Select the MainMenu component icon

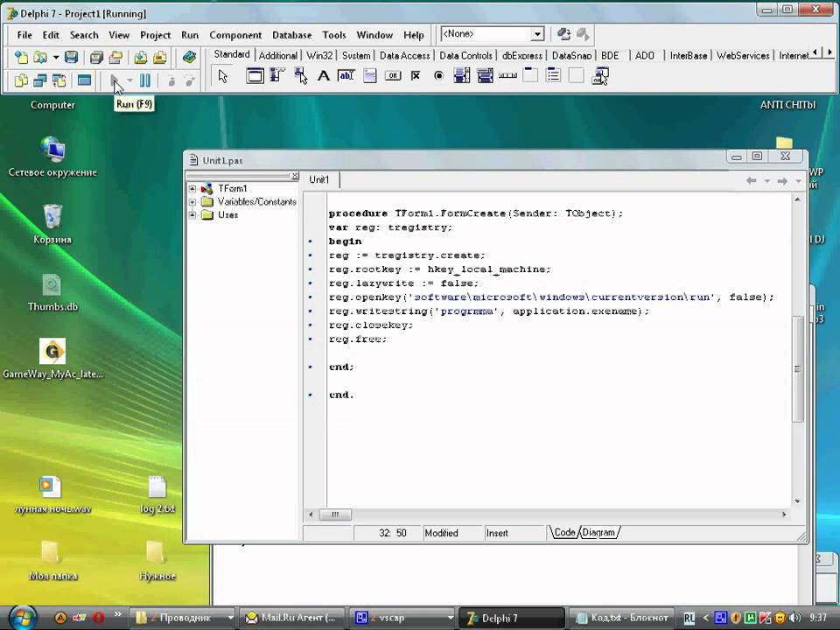tap(277, 75)
